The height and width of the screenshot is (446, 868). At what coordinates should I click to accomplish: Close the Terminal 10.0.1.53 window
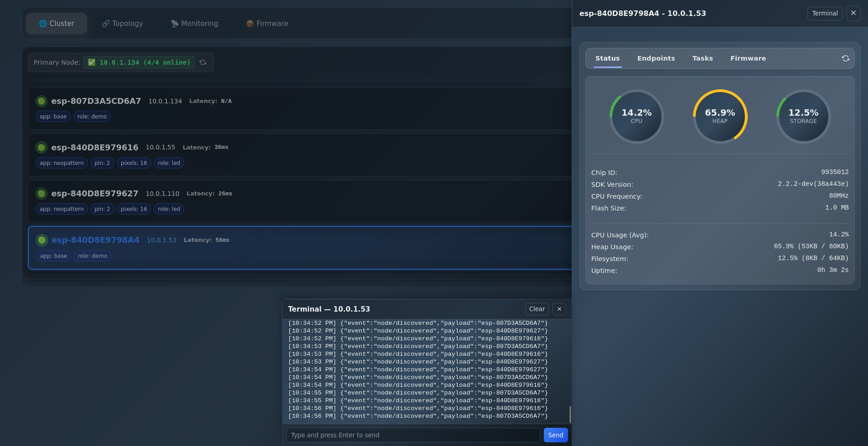coord(559,309)
